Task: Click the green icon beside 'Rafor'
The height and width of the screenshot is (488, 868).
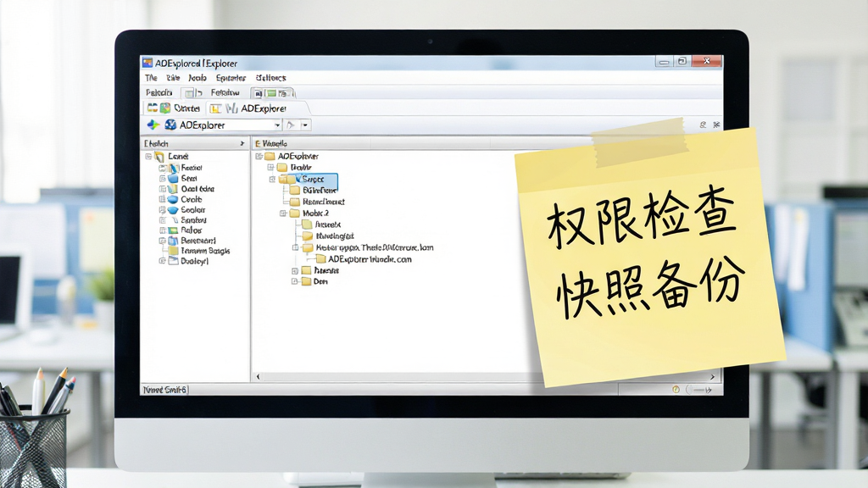Action: click(x=173, y=230)
